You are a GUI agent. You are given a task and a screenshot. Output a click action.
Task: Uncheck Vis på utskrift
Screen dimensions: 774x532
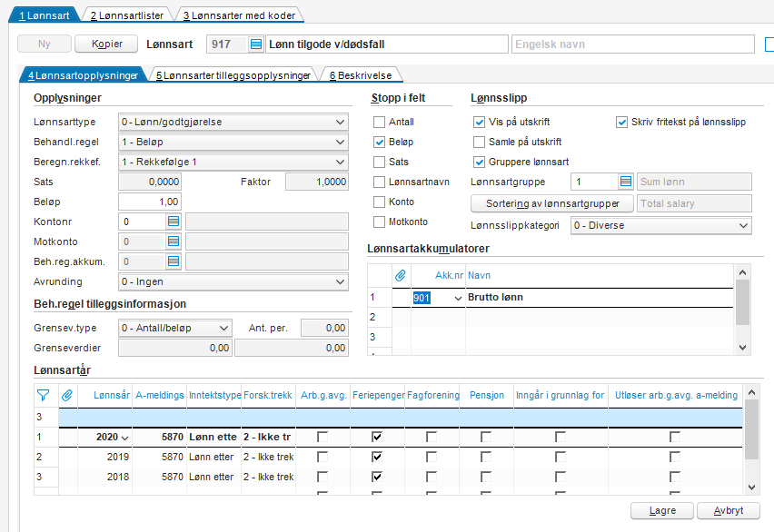click(480, 122)
